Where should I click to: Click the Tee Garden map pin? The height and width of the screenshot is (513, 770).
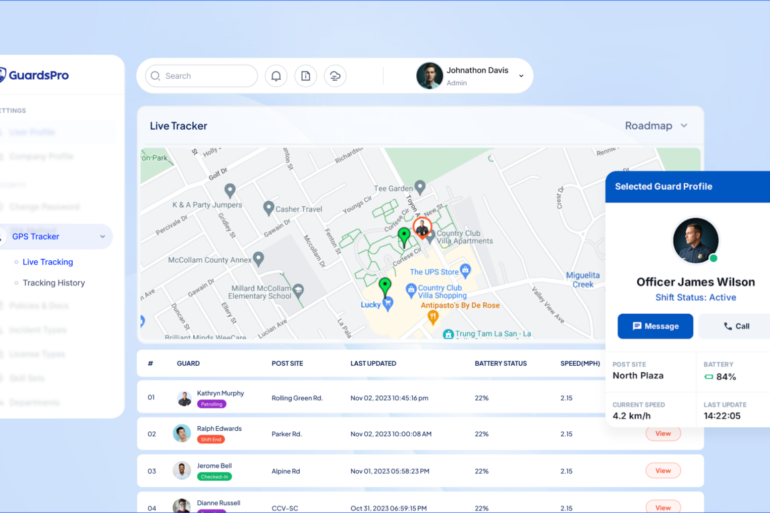[420, 187]
